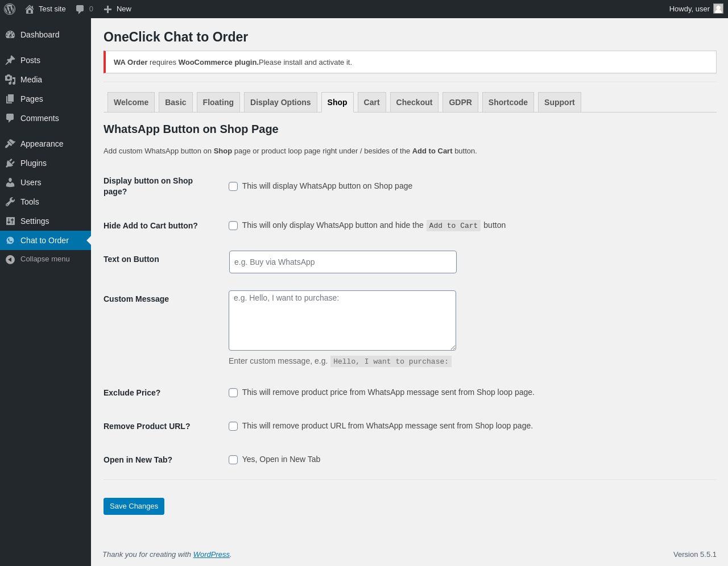Click the Posts pushpin icon
728x566 pixels.
click(10, 60)
